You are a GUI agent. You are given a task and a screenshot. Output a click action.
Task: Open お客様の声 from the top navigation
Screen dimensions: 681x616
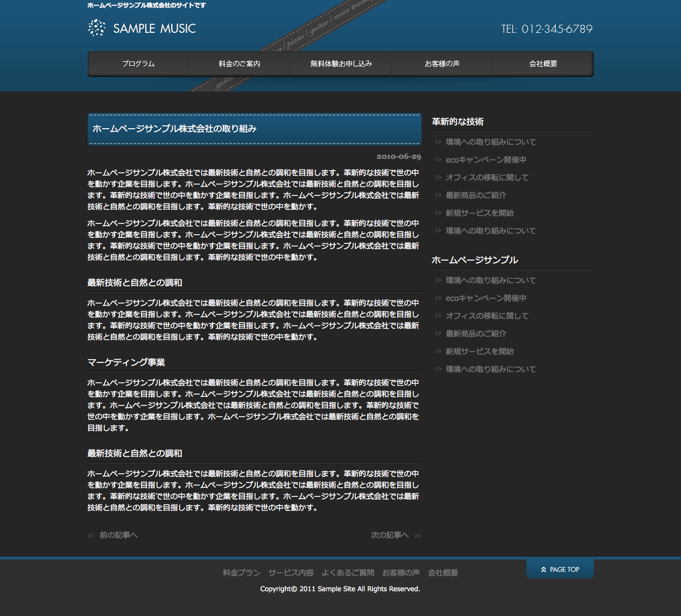pyautogui.click(x=442, y=64)
